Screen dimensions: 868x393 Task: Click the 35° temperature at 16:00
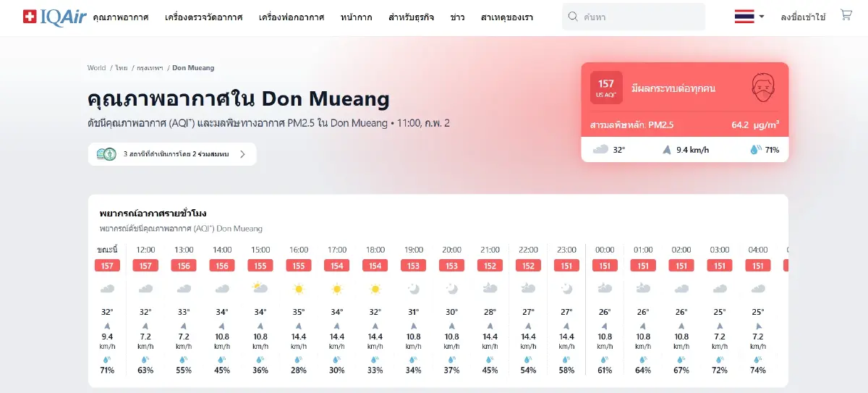coord(298,312)
